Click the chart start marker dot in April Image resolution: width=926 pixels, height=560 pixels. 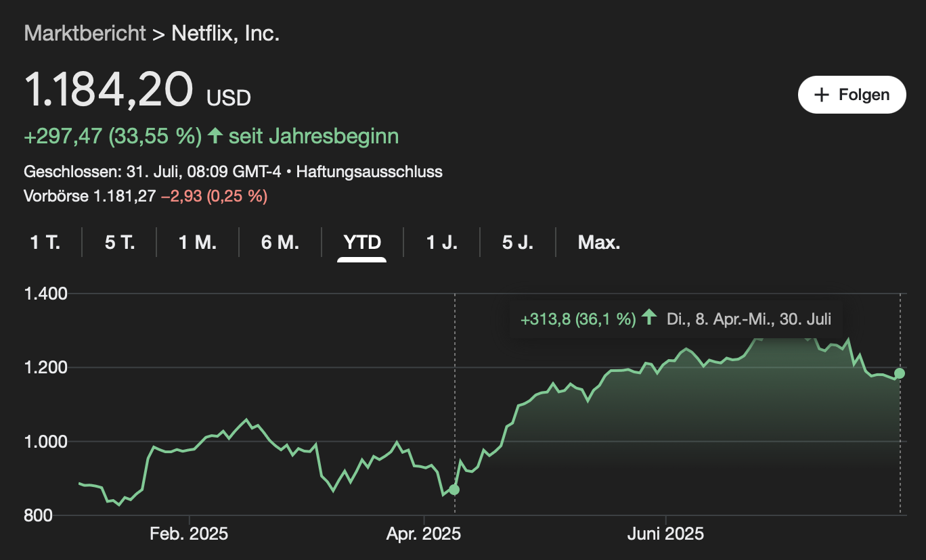click(454, 489)
